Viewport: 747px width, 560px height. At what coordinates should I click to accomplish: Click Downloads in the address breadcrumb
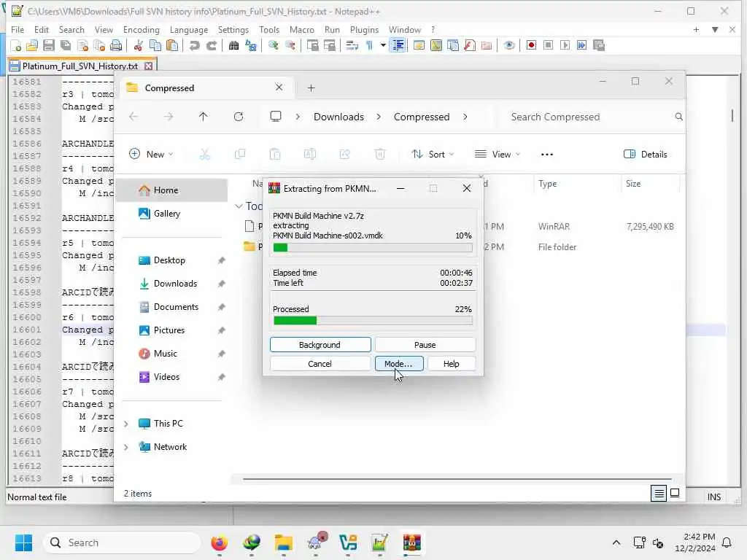coord(338,117)
